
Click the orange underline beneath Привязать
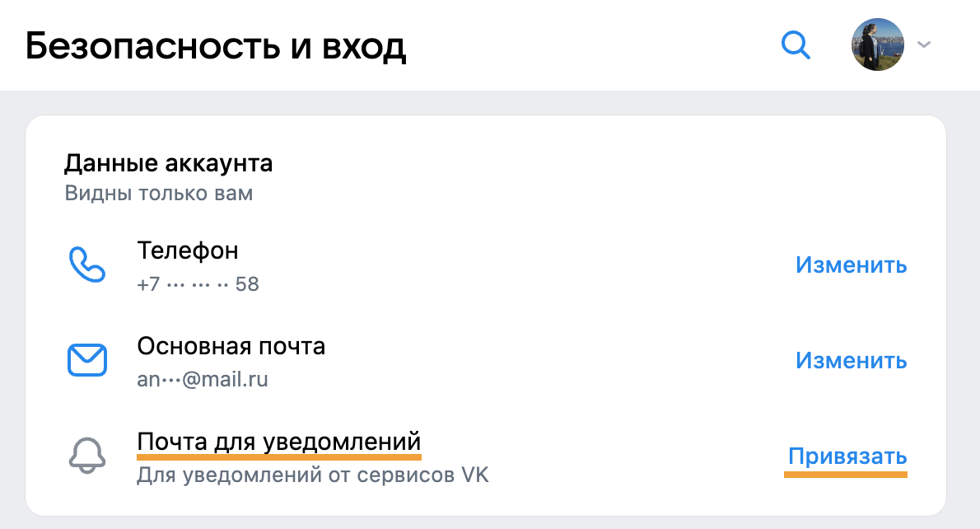(846, 475)
